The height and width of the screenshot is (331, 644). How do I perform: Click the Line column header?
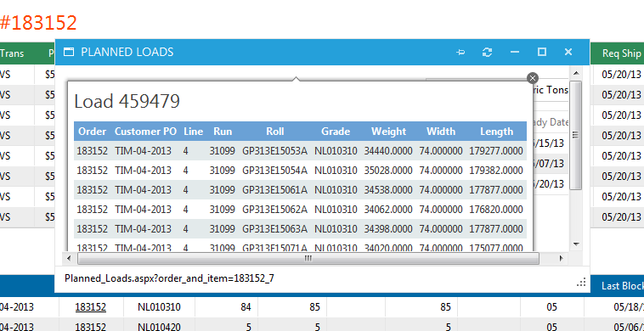[x=194, y=132]
